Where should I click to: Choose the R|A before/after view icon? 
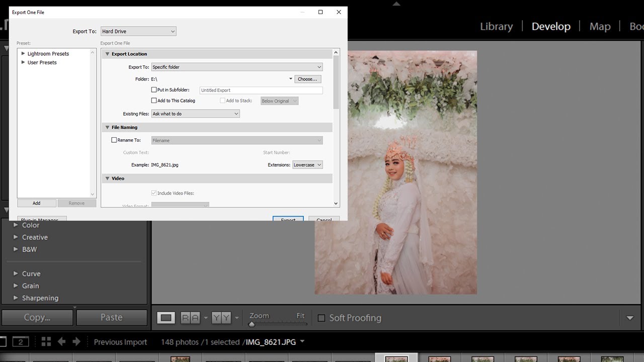click(190, 318)
